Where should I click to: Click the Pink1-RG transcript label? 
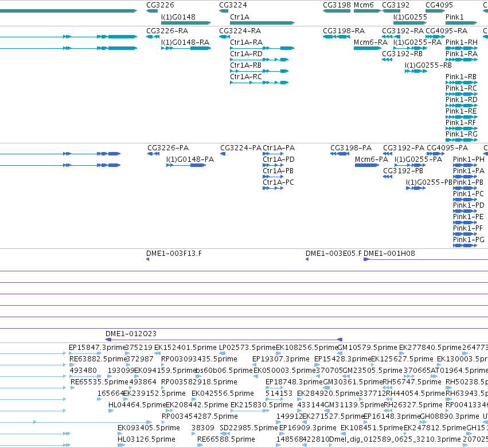tap(462, 134)
